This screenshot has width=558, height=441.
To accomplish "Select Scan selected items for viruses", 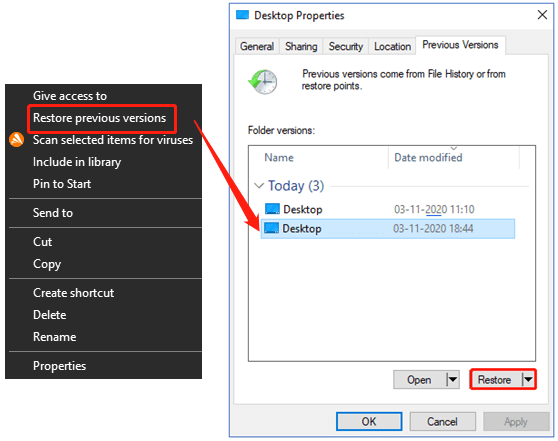I will pos(113,140).
